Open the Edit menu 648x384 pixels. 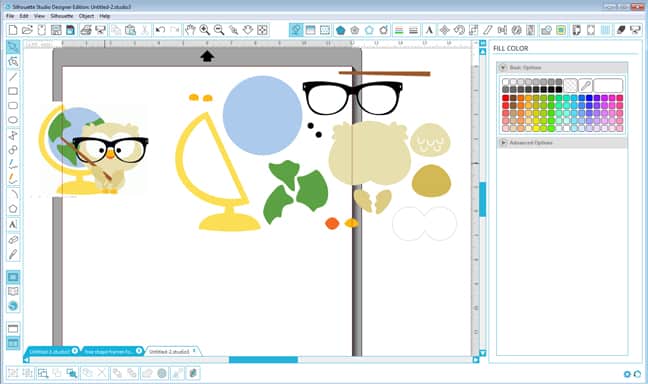tap(24, 16)
